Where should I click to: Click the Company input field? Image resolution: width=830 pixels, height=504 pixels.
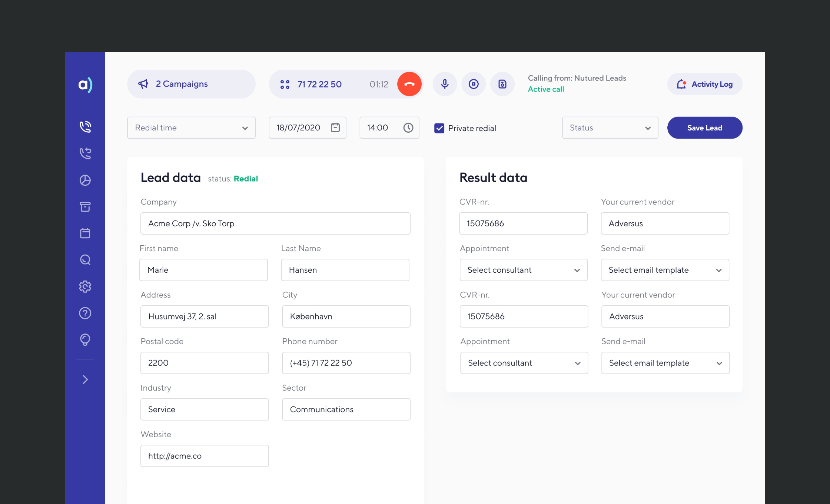coord(275,223)
